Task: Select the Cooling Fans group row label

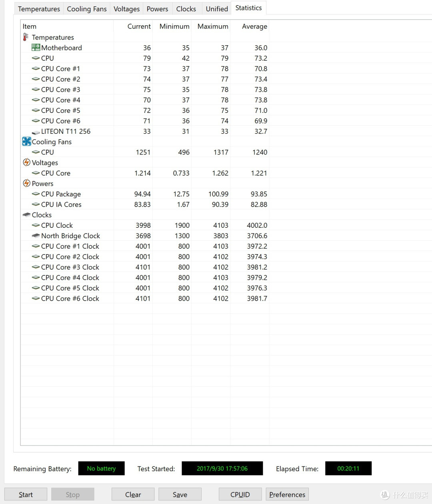Action: click(52, 142)
